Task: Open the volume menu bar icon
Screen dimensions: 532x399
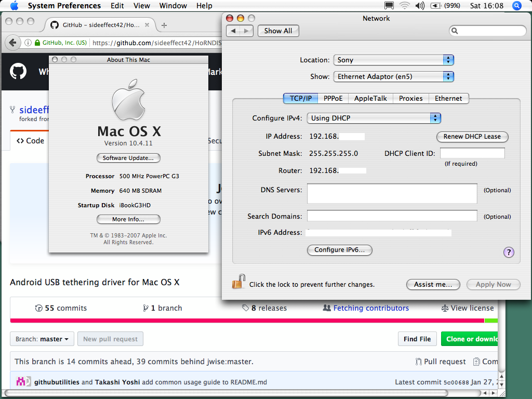Action: click(420, 6)
